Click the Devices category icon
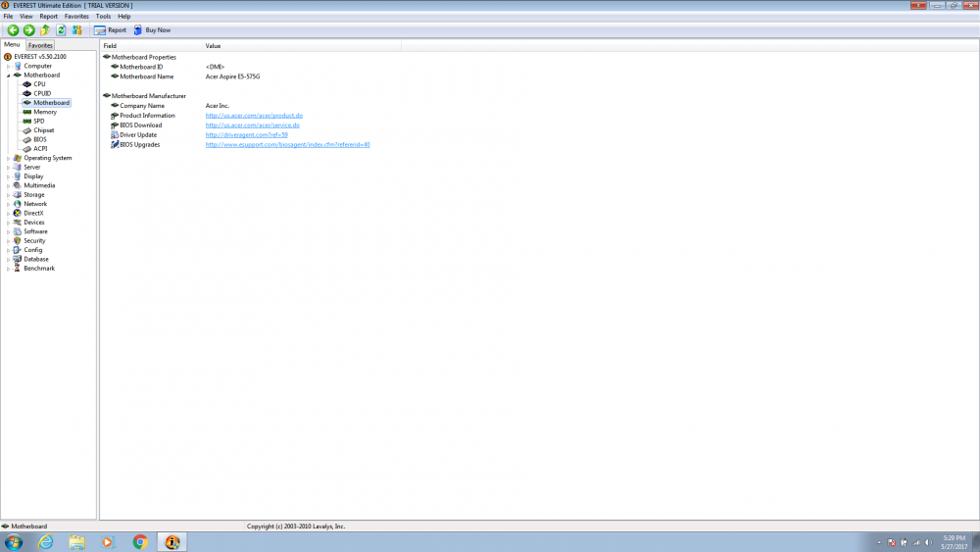980x552 pixels. 18,223
